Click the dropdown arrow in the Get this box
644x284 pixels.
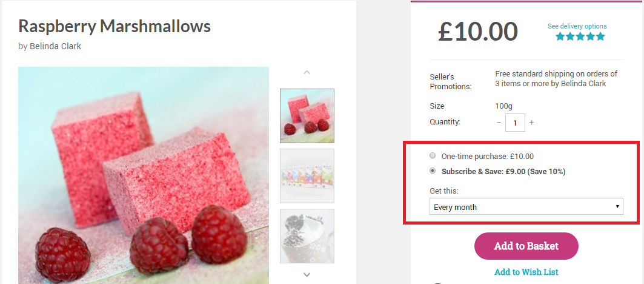(617, 206)
